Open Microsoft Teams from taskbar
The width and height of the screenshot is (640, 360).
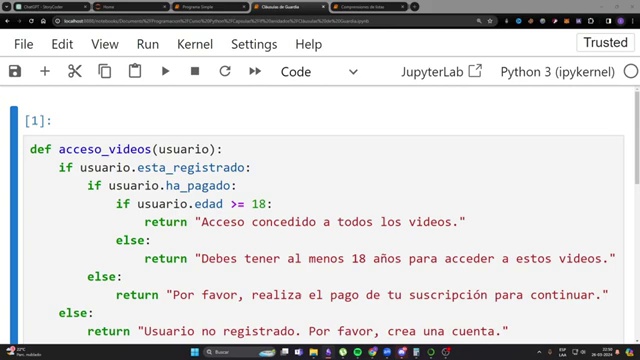point(299,352)
